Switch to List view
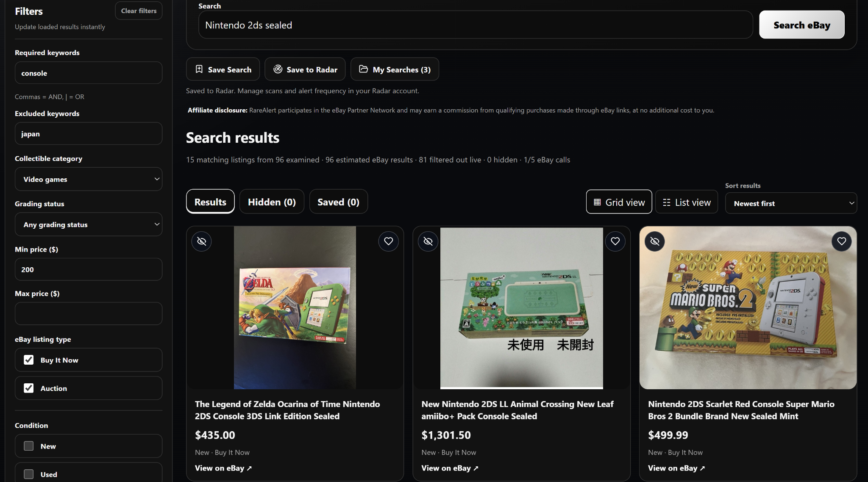 pos(687,202)
